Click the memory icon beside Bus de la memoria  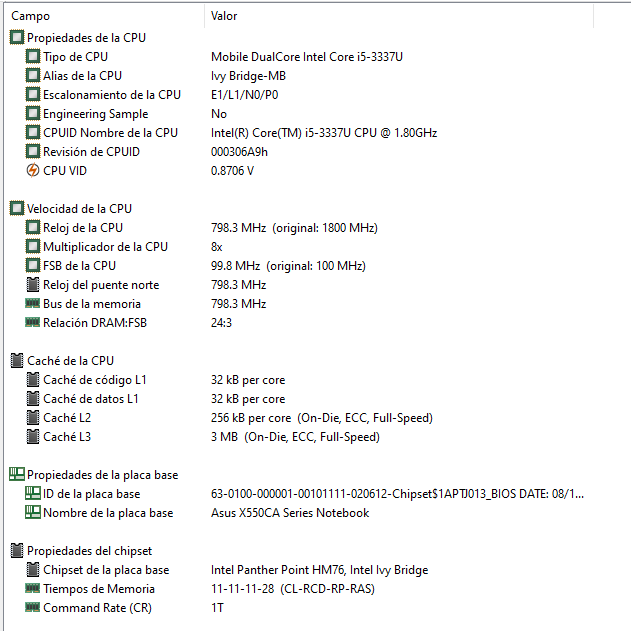(33, 303)
